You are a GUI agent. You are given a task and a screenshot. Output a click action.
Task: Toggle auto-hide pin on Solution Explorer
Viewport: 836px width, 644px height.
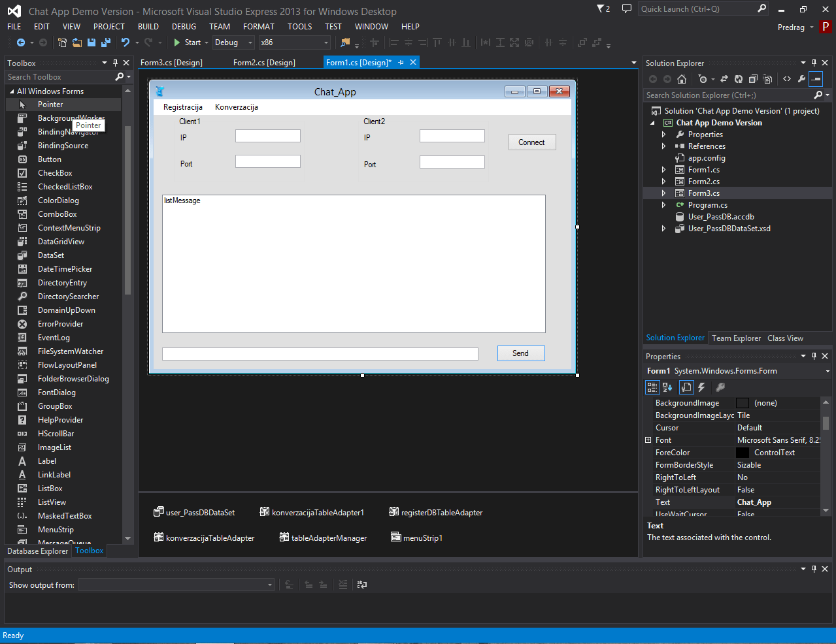coord(814,63)
